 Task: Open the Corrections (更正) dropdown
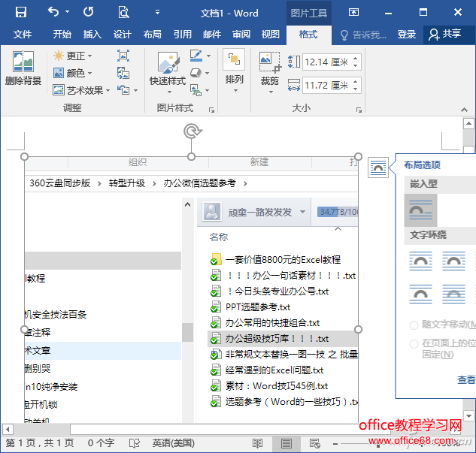[x=74, y=56]
